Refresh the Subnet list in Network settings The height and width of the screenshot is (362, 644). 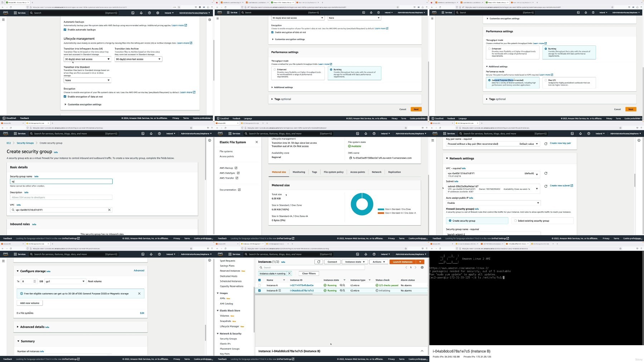pyautogui.click(x=546, y=186)
